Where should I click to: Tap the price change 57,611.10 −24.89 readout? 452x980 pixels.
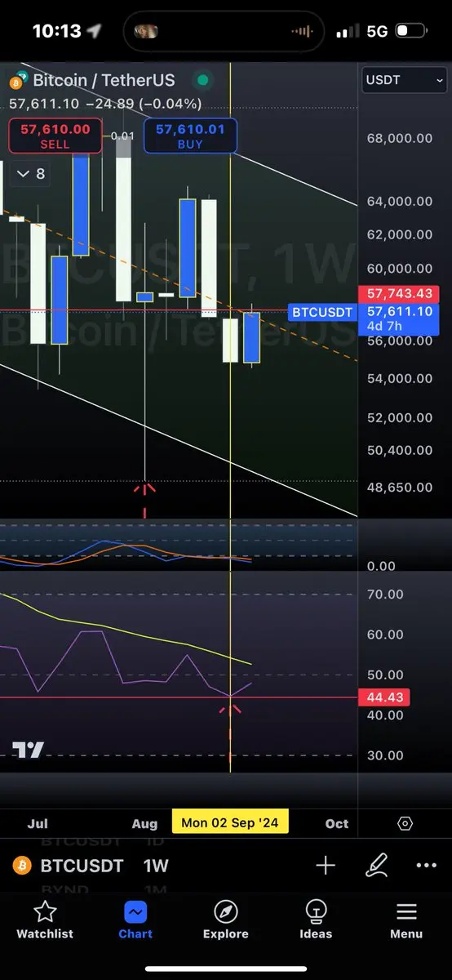pos(105,104)
